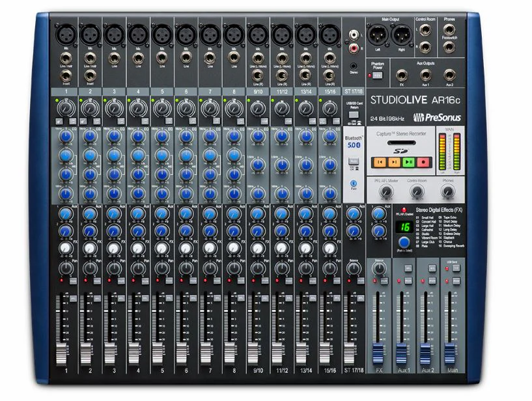Click the Main Output Left XLR jack
The image size is (532, 401).
pyautogui.click(x=378, y=35)
